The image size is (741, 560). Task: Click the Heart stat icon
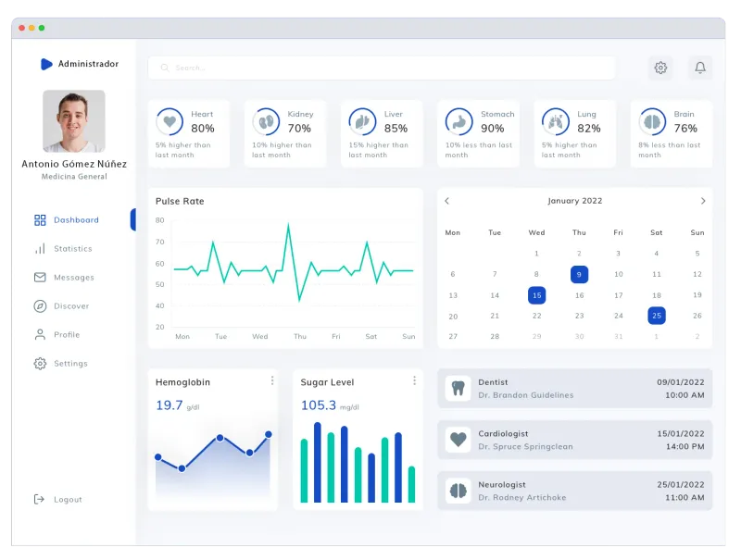pos(170,122)
